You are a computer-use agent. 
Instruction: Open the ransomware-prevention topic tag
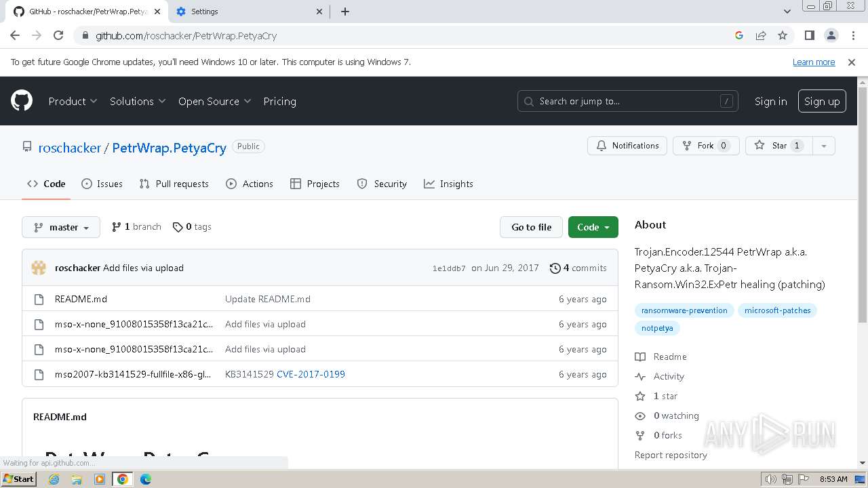click(684, 310)
